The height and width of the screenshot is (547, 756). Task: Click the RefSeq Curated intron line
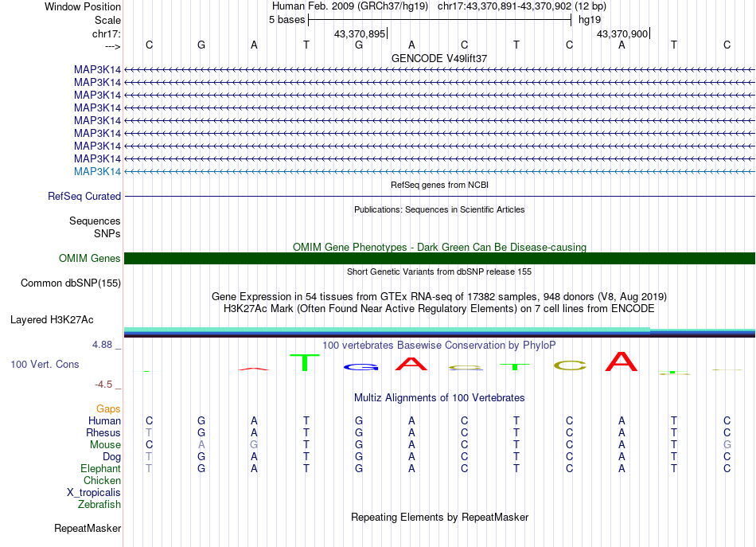[439, 197]
